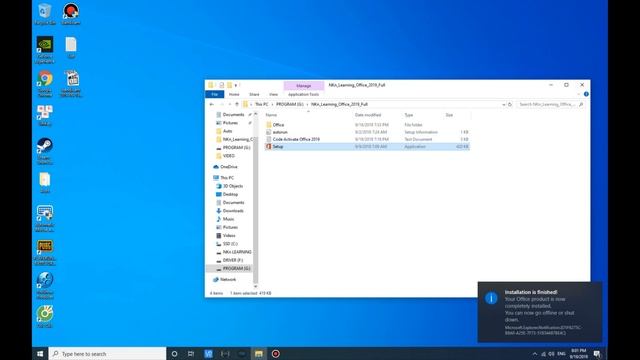The height and width of the screenshot is (360, 640).
Task: Focus taskbar Type here to search box
Action: coord(108,353)
